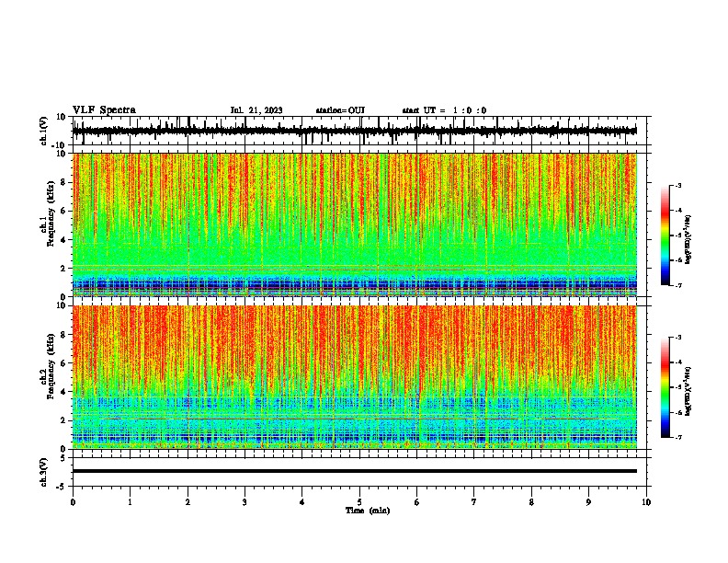728x563 pixels.
Task: Click the ch.2 spectrogram color scale bar
Action: pos(665,387)
